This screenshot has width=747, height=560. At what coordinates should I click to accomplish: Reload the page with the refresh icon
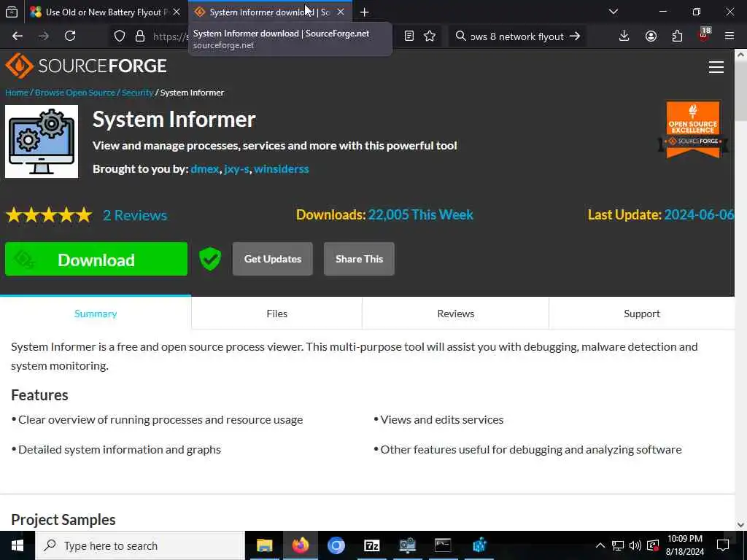pos(70,36)
